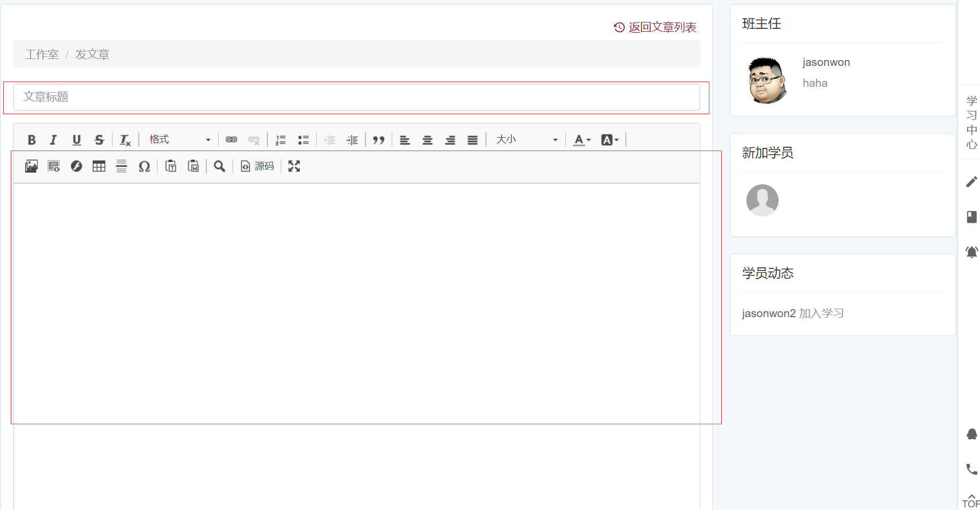This screenshot has height=510, width=980.
Task: Align text left
Action: pyautogui.click(x=405, y=140)
